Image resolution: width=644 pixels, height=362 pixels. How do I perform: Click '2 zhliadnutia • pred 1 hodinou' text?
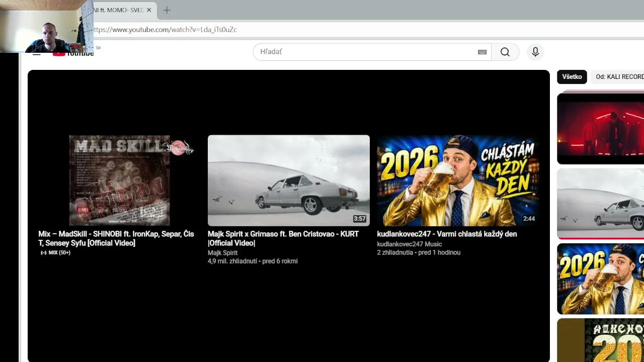coord(419,253)
